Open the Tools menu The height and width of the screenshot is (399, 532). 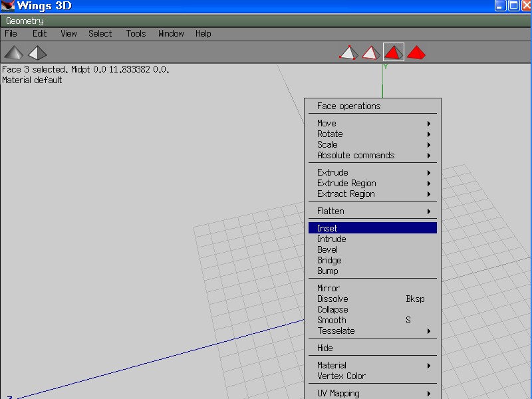[136, 34]
